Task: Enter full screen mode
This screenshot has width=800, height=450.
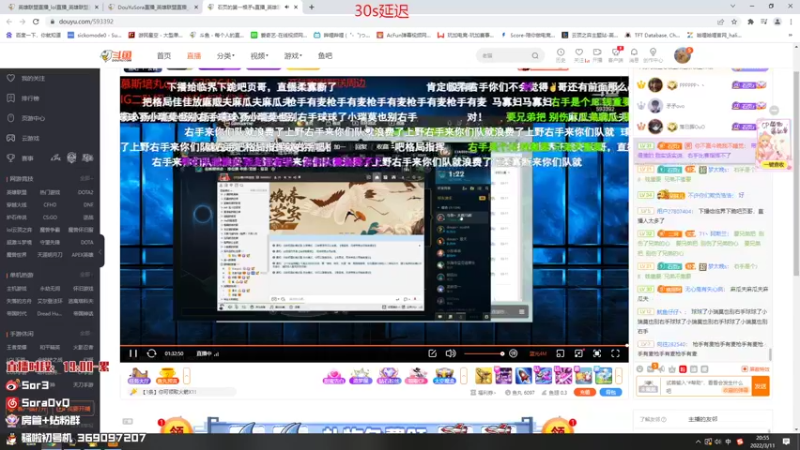Action: coord(615,353)
